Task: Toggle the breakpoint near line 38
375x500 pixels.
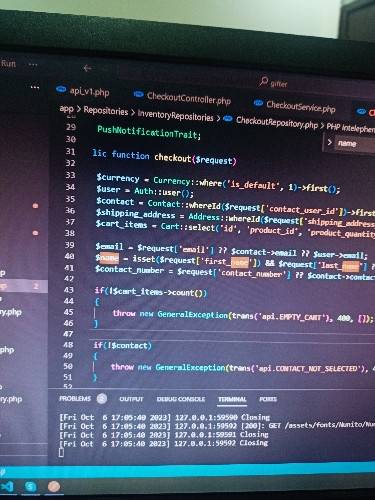Action: (x=35, y=233)
